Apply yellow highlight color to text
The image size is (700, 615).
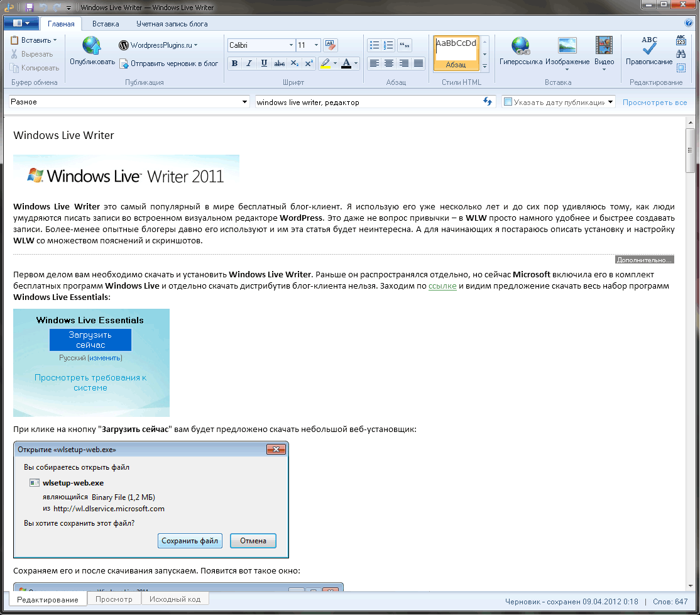click(x=325, y=64)
